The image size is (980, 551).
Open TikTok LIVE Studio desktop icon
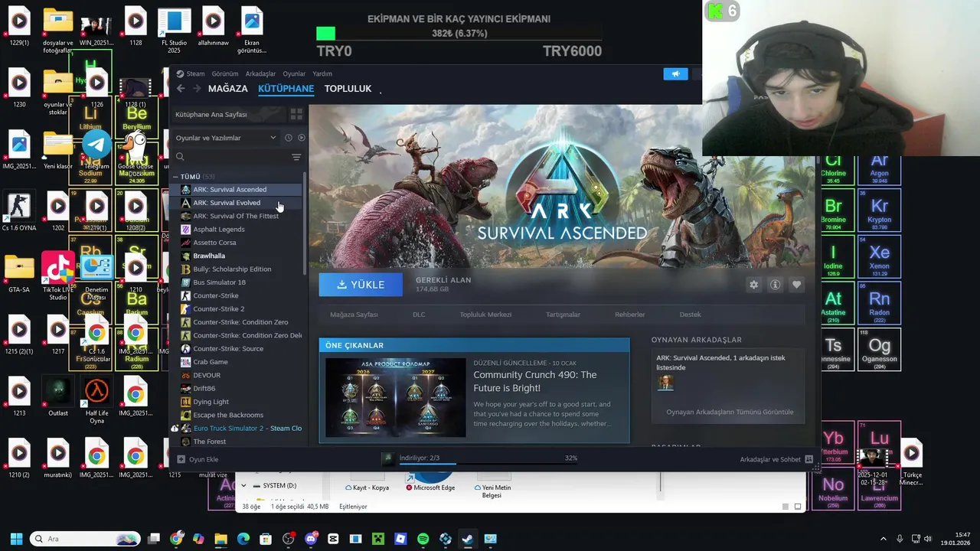[x=58, y=275]
